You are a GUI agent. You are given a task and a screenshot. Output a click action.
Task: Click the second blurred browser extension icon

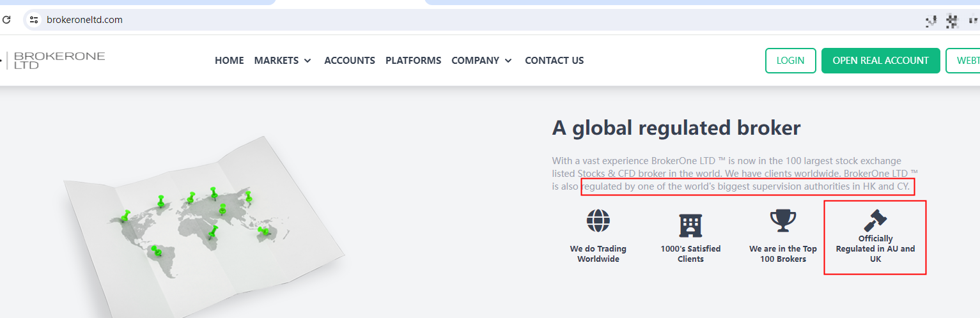coord(953,21)
